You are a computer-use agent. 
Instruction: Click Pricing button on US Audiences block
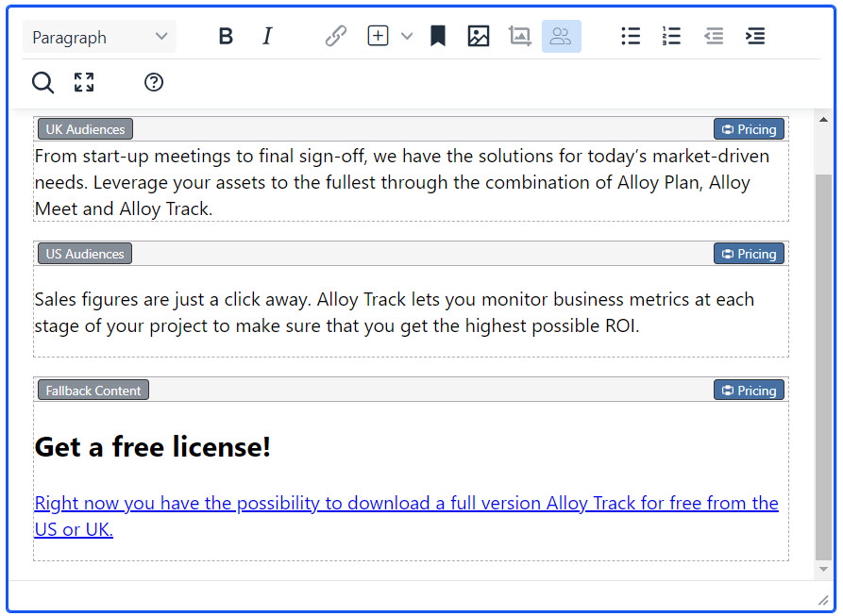[749, 254]
